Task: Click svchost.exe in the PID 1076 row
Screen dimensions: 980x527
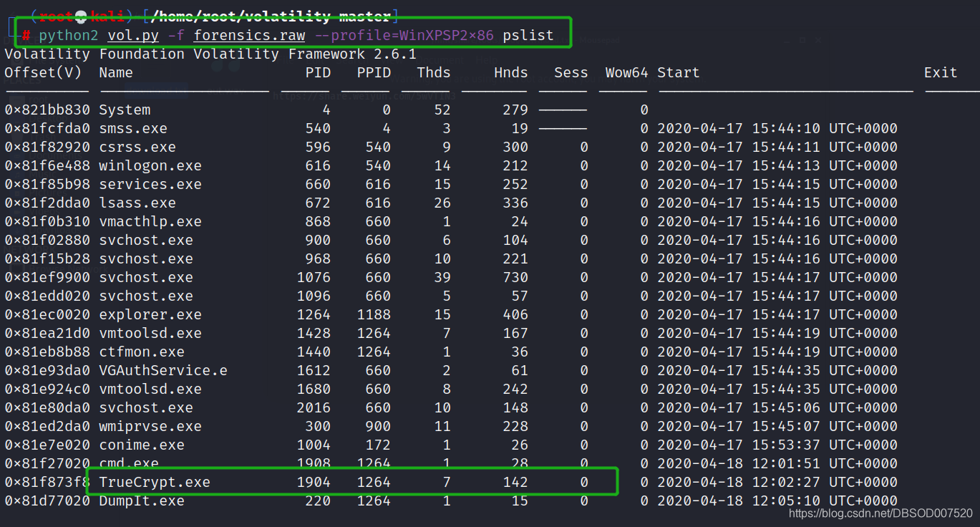Action: 146,277
